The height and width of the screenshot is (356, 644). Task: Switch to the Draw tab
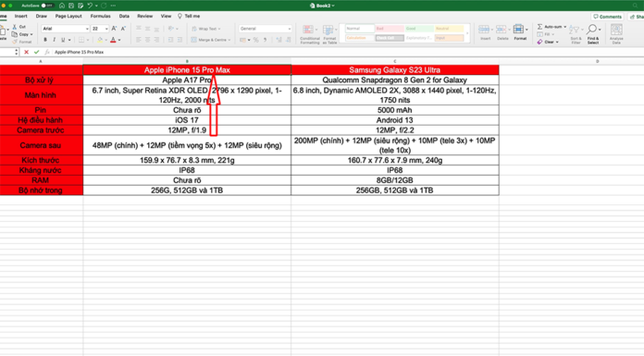pos(41,16)
